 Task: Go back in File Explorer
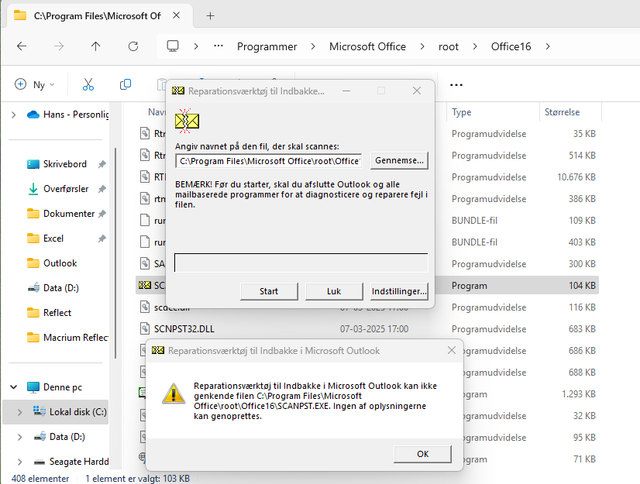[x=22, y=47]
